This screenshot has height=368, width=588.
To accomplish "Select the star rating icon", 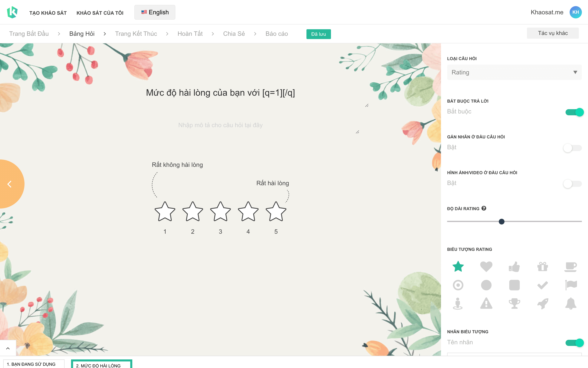I will click(458, 266).
